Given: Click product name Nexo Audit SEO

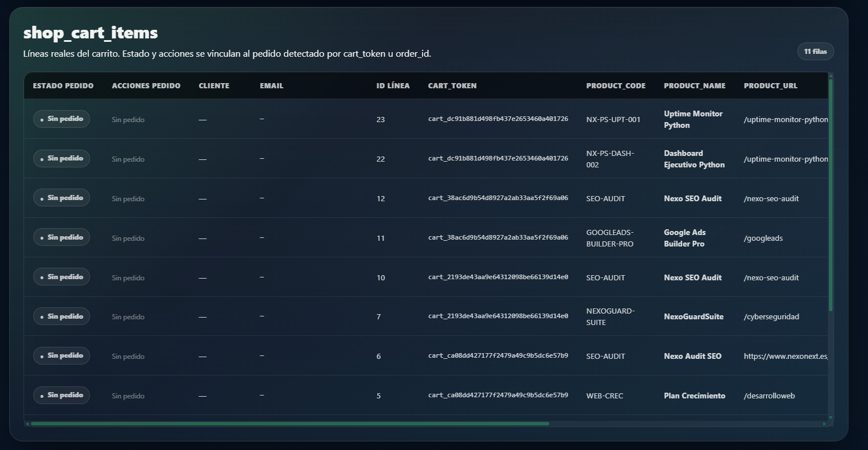Looking at the screenshot, I should pos(693,356).
